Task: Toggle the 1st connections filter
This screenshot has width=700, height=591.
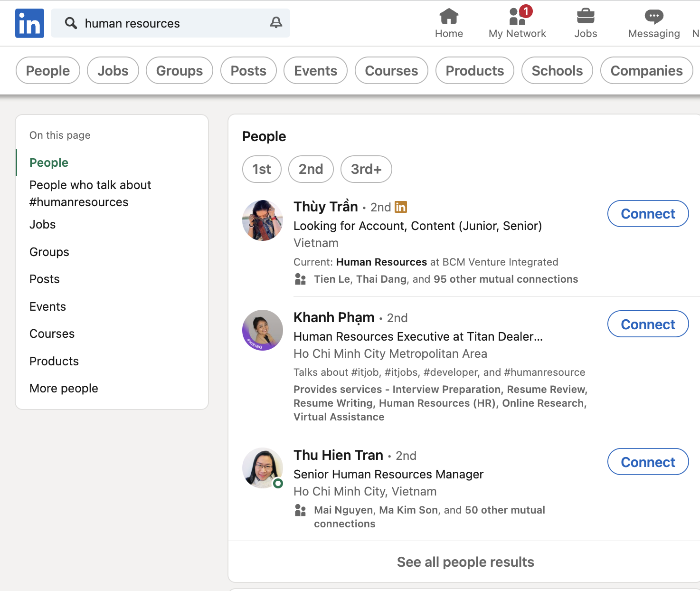Action: click(x=262, y=169)
